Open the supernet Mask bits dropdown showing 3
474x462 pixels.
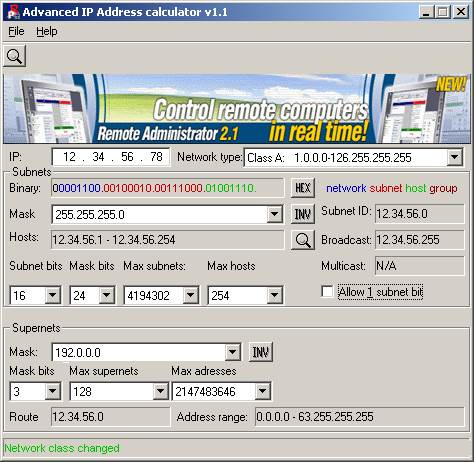[53, 391]
